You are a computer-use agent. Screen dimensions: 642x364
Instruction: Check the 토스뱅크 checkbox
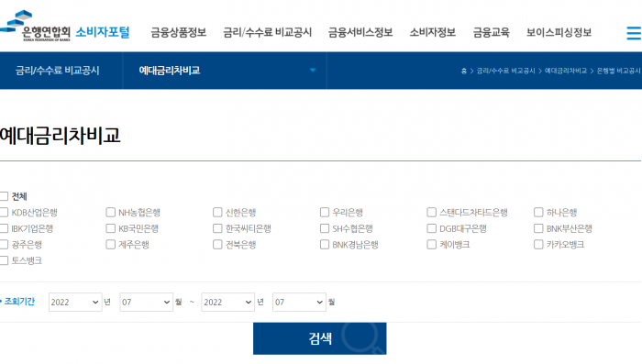coord(4,260)
